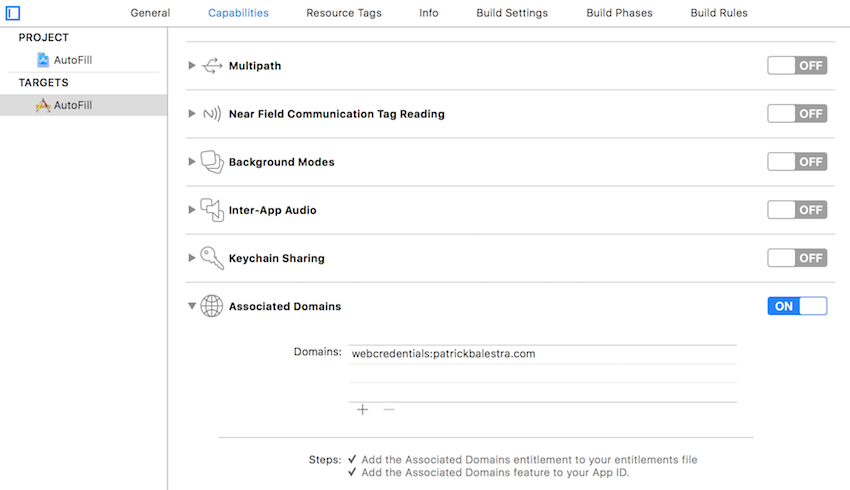
Task: Turn off the Associated Domains switch
Action: click(x=797, y=306)
